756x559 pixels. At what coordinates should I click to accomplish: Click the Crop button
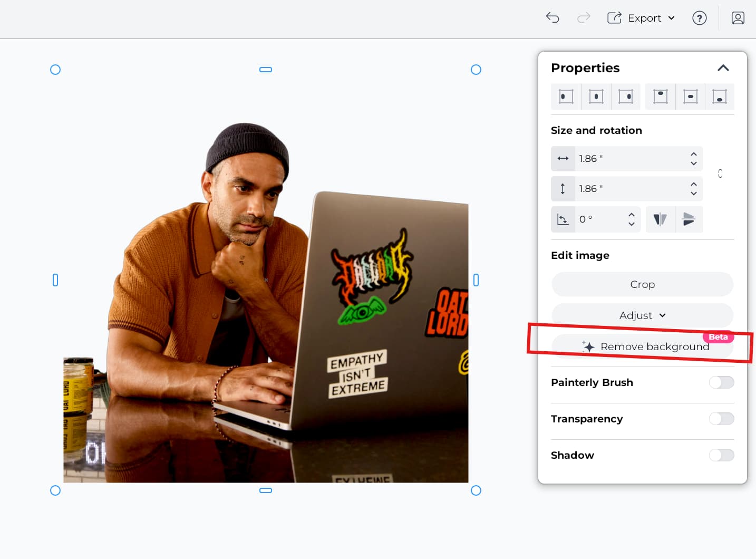642,284
